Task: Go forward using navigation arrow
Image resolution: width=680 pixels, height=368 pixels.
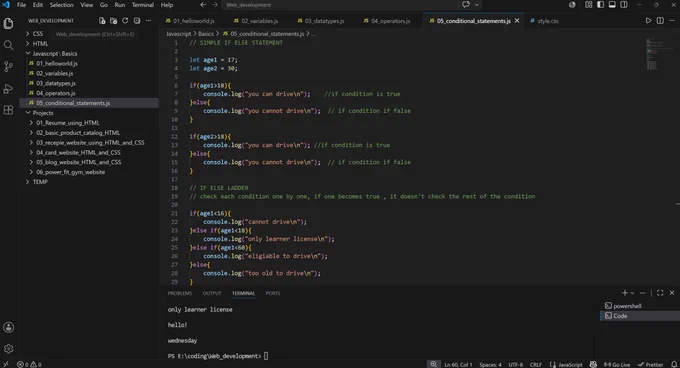Action: (215, 5)
